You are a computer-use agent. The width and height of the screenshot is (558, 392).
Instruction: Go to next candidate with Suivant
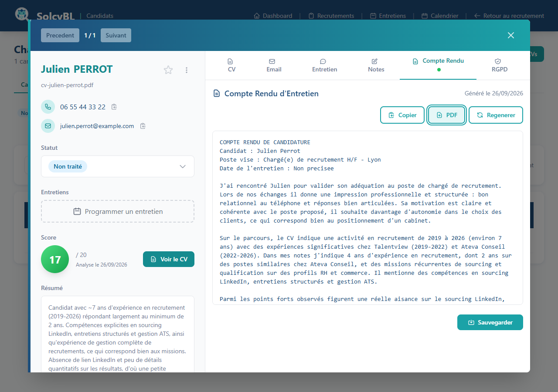[x=116, y=35]
